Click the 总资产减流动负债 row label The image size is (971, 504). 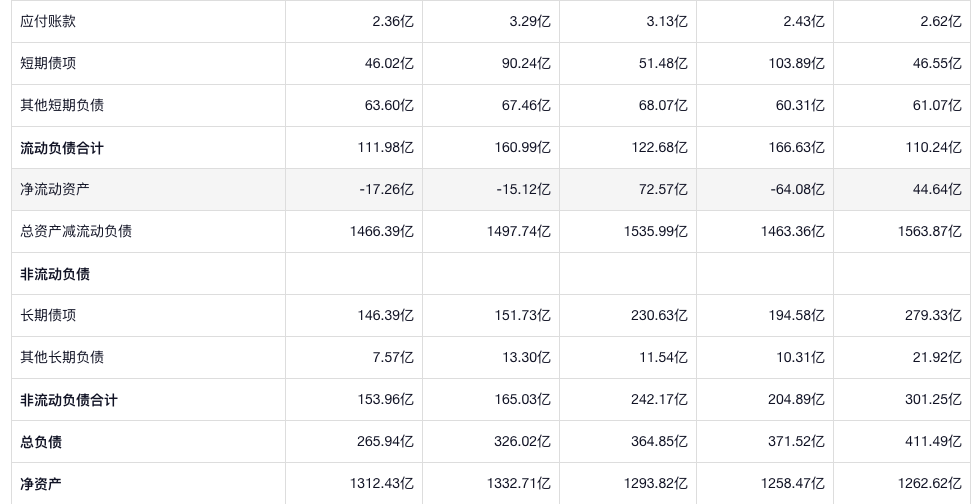(76, 231)
